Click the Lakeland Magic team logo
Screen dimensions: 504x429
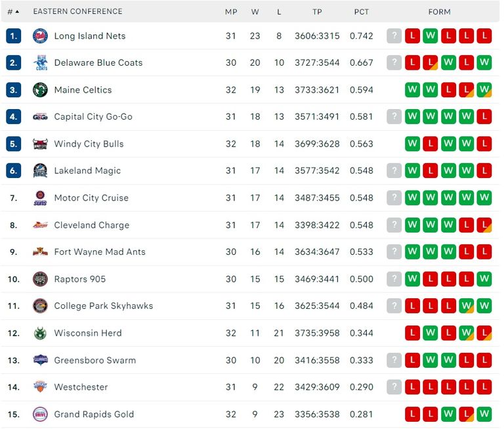coord(40,171)
